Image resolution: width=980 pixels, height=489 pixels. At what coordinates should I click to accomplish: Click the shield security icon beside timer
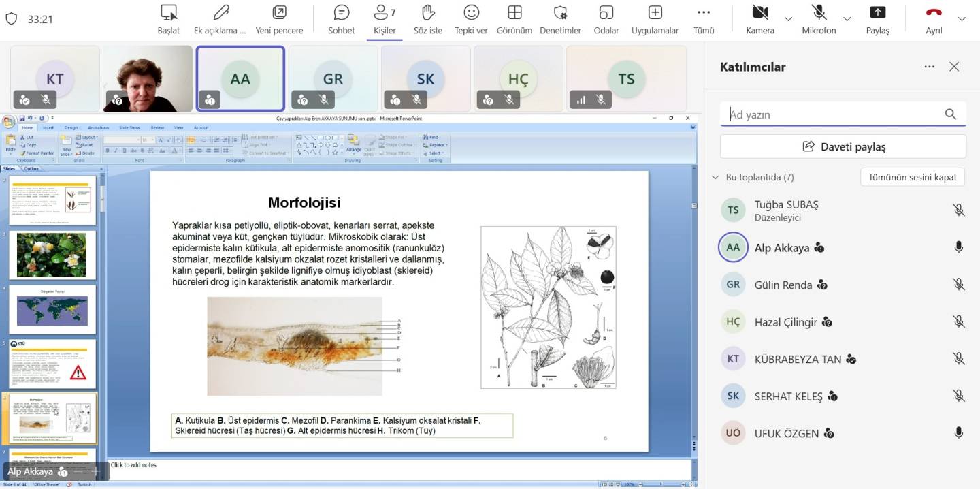click(11, 18)
